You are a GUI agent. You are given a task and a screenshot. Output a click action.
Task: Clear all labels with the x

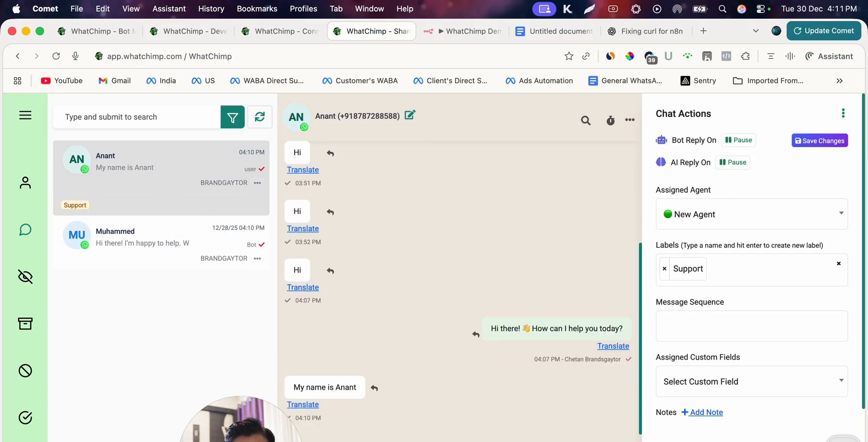pyautogui.click(x=838, y=263)
